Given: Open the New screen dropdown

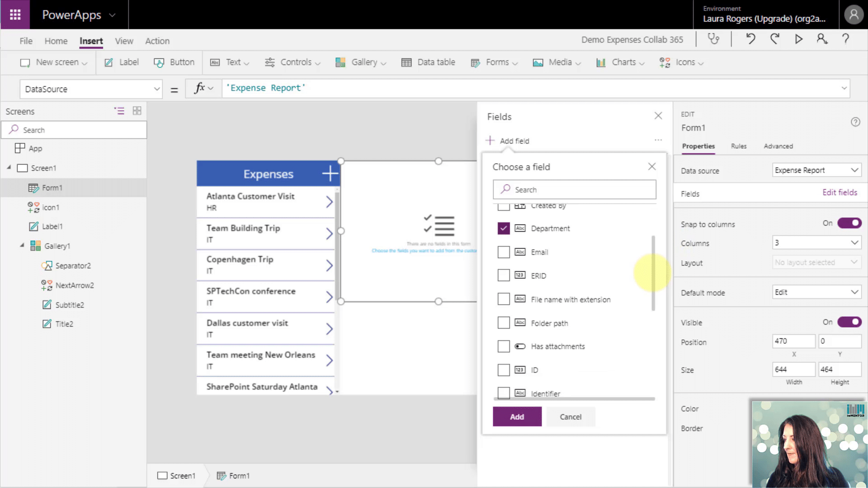Looking at the screenshot, I should tap(54, 62).
